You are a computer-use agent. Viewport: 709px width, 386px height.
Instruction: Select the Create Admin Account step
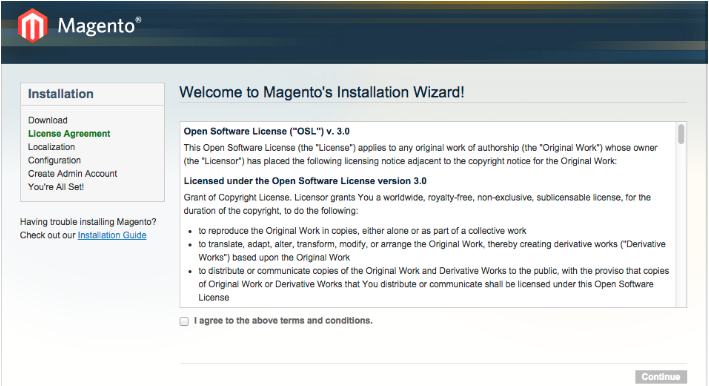[x=72, y=174]
